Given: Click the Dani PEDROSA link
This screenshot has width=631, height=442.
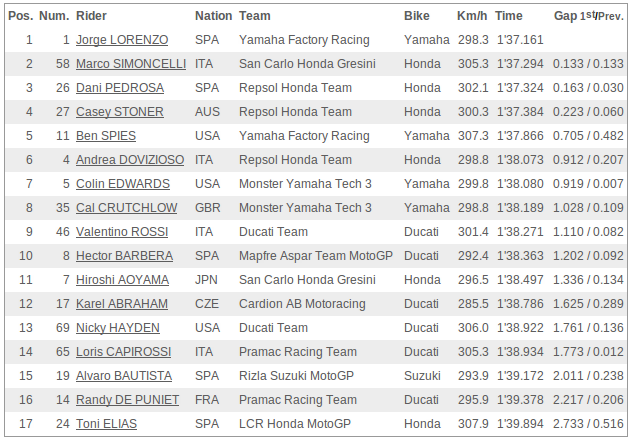Looking at the screenshot, I should tap(120, 88).
